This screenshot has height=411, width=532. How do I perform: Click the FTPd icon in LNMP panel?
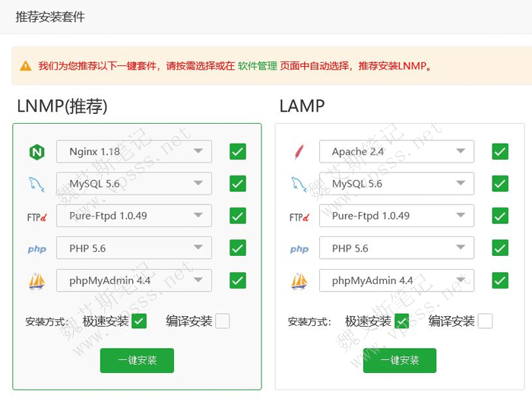[36, 217]
